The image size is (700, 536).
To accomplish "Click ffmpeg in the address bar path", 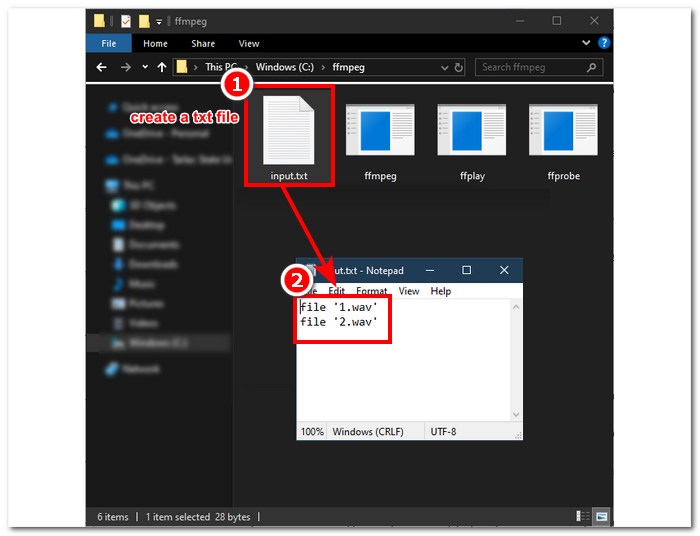I will click(348, 67).
